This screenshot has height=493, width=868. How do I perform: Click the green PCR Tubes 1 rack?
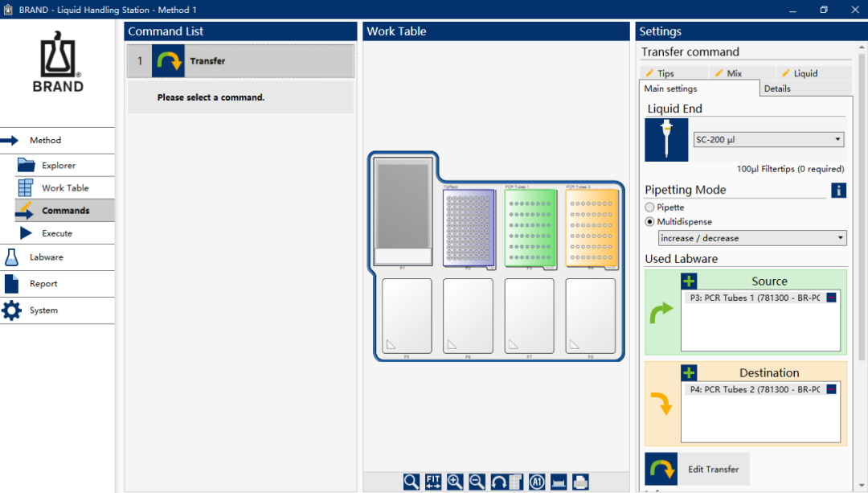(x=530, y=228)
